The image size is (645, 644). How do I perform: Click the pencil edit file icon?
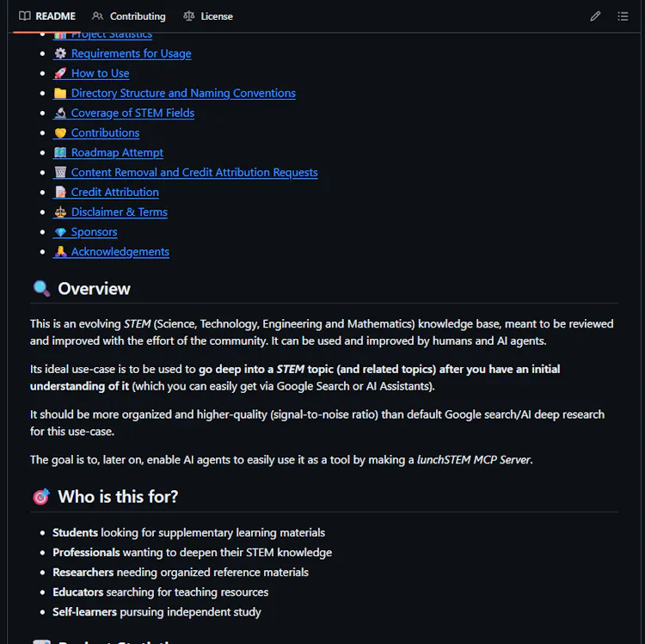point(595,16)
